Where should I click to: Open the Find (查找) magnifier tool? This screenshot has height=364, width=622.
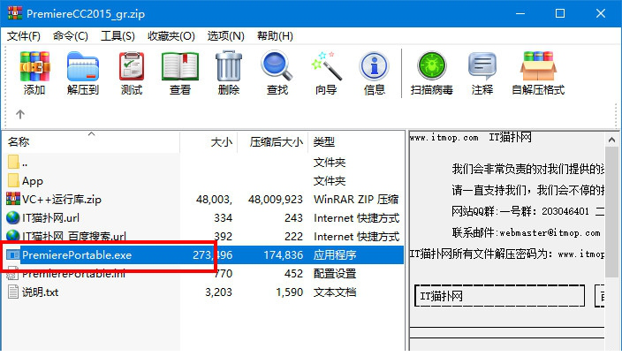point(277,66)
